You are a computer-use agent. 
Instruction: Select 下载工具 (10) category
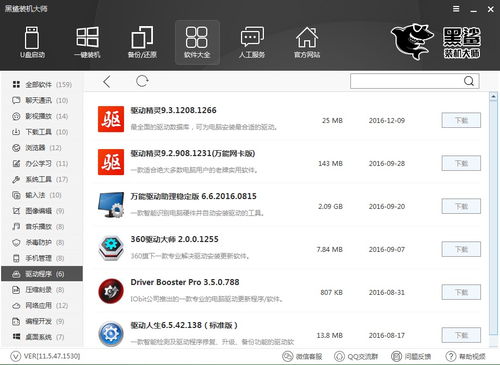(42, 132)
